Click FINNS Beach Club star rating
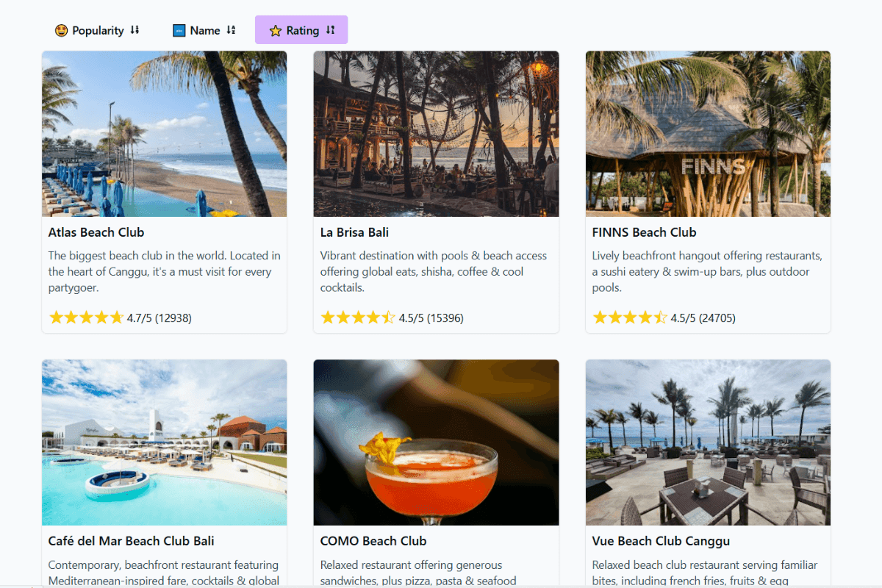Screen dimensions: 882x588 click(630, 318)
